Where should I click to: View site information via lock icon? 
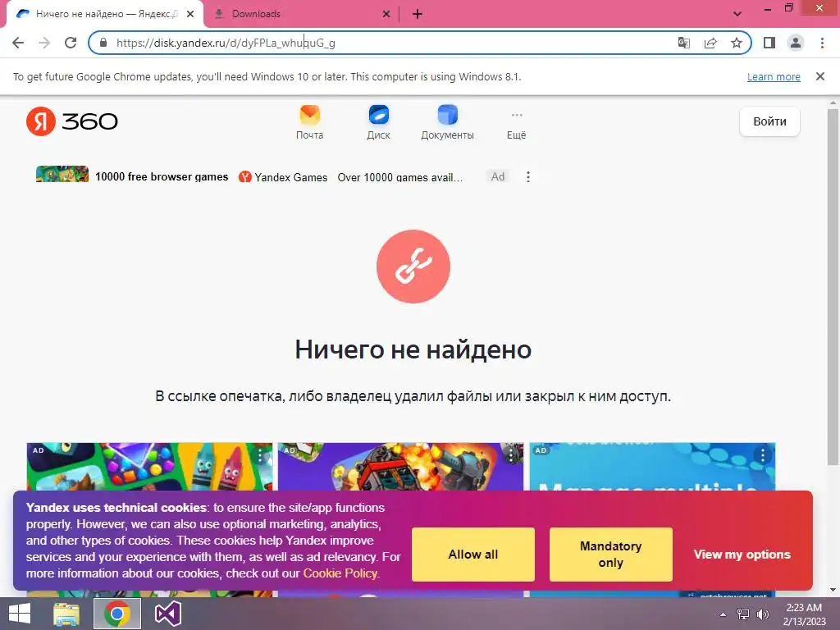(103, 43)
